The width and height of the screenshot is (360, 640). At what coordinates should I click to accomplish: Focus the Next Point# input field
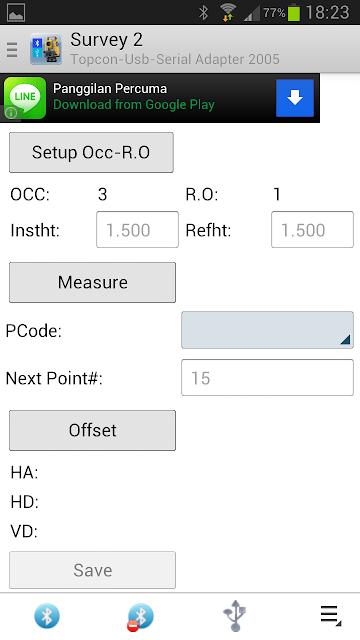(267, 378)
